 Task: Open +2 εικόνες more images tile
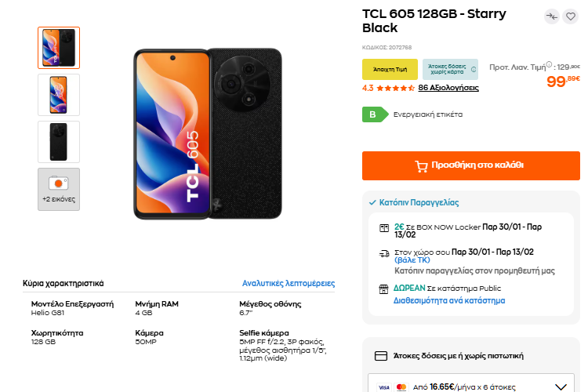coord(59,189)
